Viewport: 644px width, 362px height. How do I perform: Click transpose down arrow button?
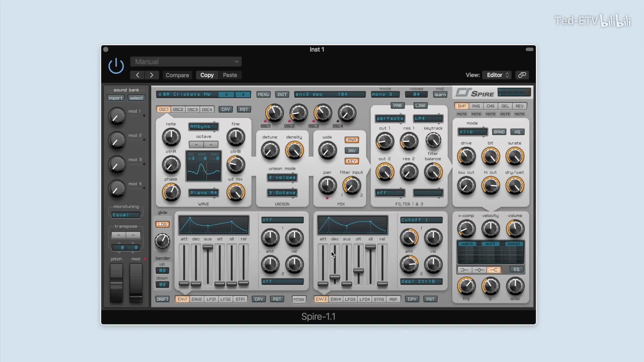pos(118,235)
